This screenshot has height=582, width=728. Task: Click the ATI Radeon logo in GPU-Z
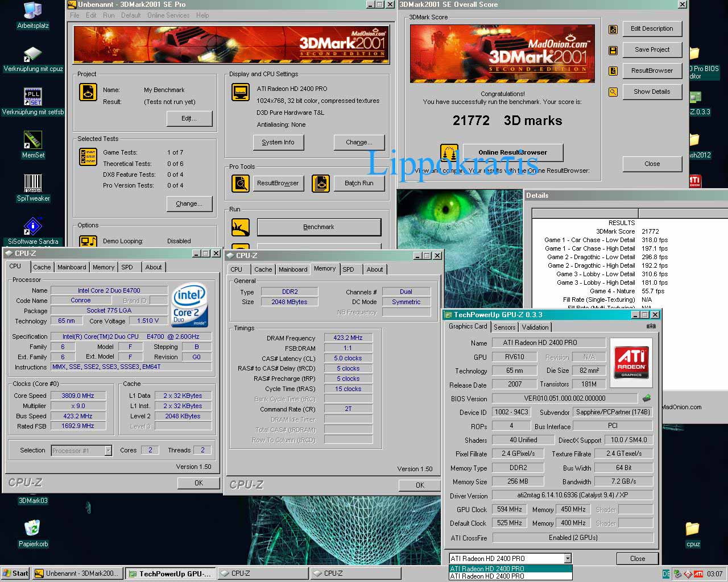point(631,363)
